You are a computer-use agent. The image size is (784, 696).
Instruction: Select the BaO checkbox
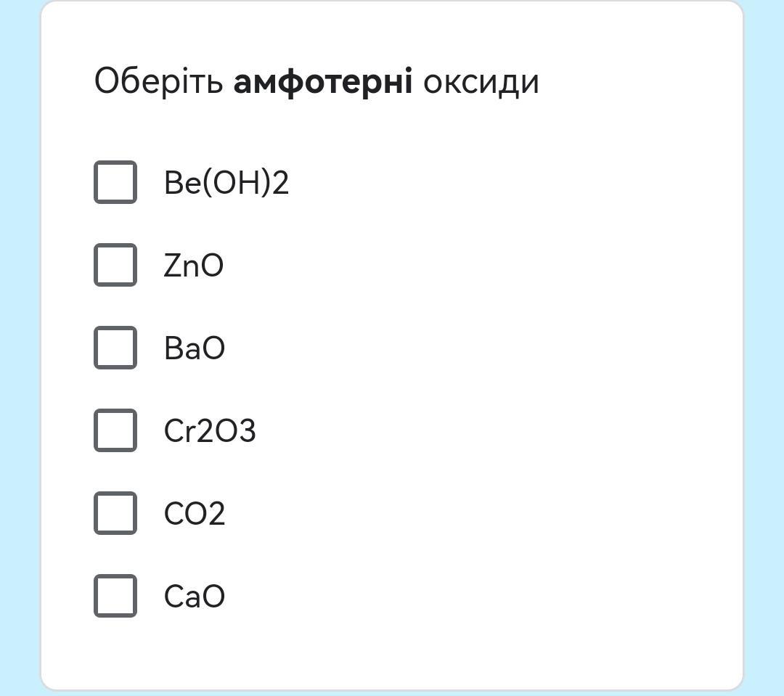point(115,348)
